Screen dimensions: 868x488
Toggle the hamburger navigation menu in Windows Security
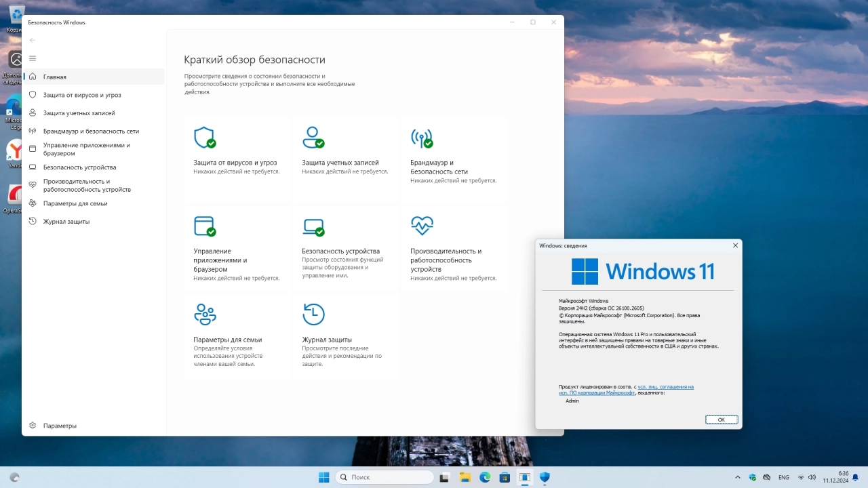pyautogui.click(x=33, y=58)
